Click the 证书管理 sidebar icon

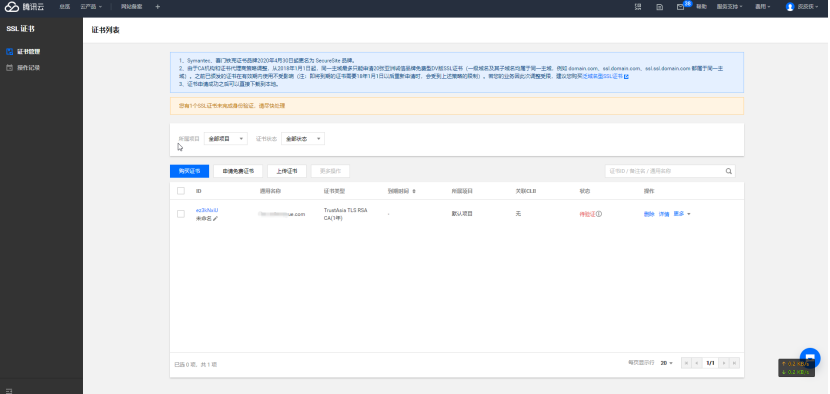click(9, 51)
